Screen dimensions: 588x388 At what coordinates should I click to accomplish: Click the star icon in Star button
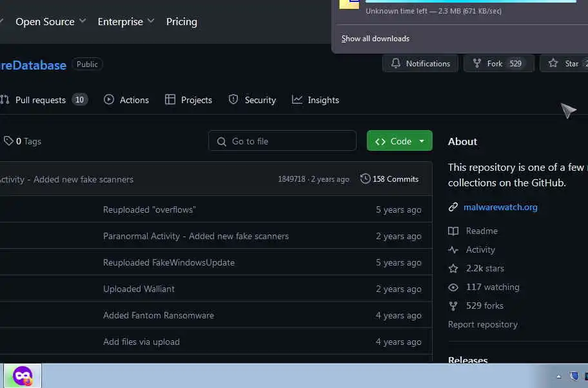(553, 63)
